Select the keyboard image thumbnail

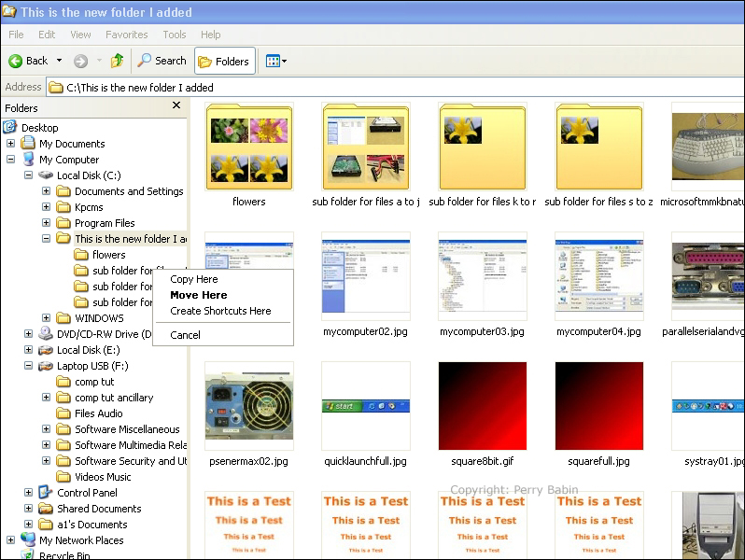708,147
